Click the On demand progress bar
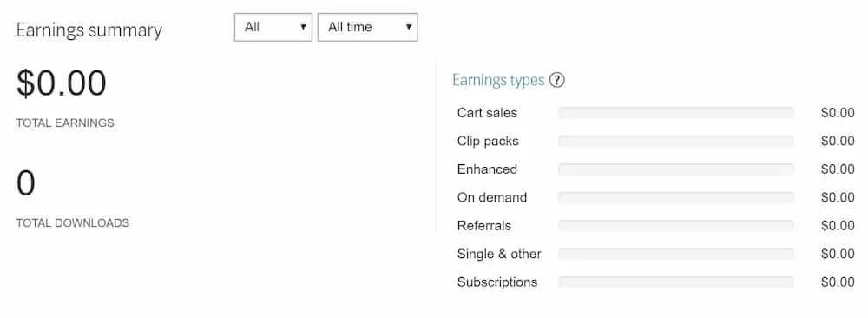Viewport: 868px width, 318px height. click(x=676, y=198)
